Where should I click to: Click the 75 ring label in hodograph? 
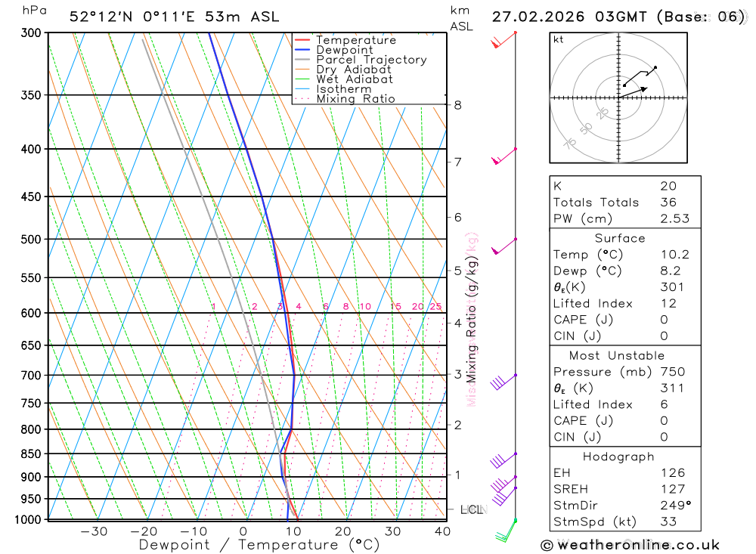coord(570,144)
